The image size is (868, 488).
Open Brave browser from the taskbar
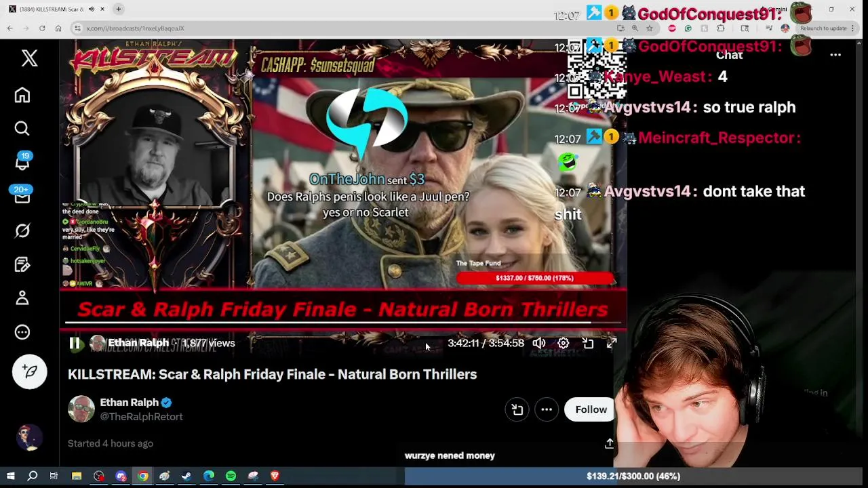[x=275, y=476]
